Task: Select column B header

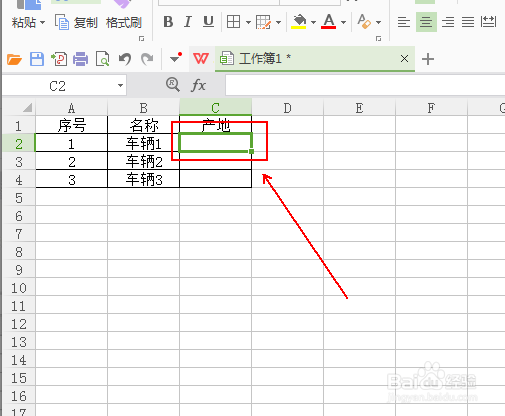Action: (144, 108)
